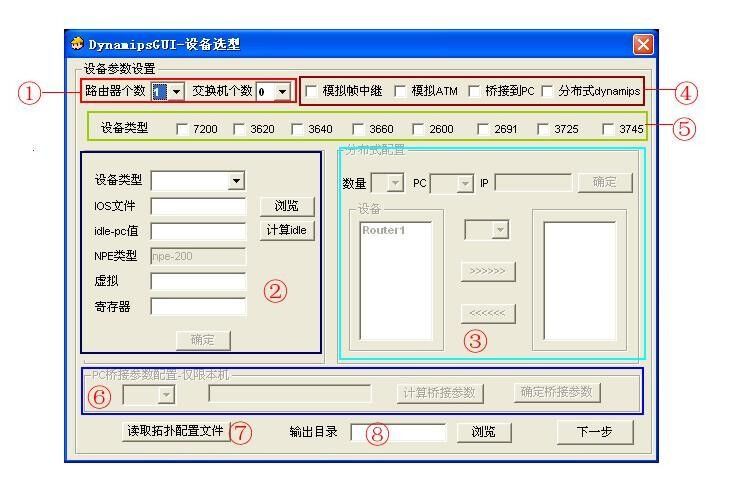Click 浏览 button next to 输出目录

click(484, 432)
